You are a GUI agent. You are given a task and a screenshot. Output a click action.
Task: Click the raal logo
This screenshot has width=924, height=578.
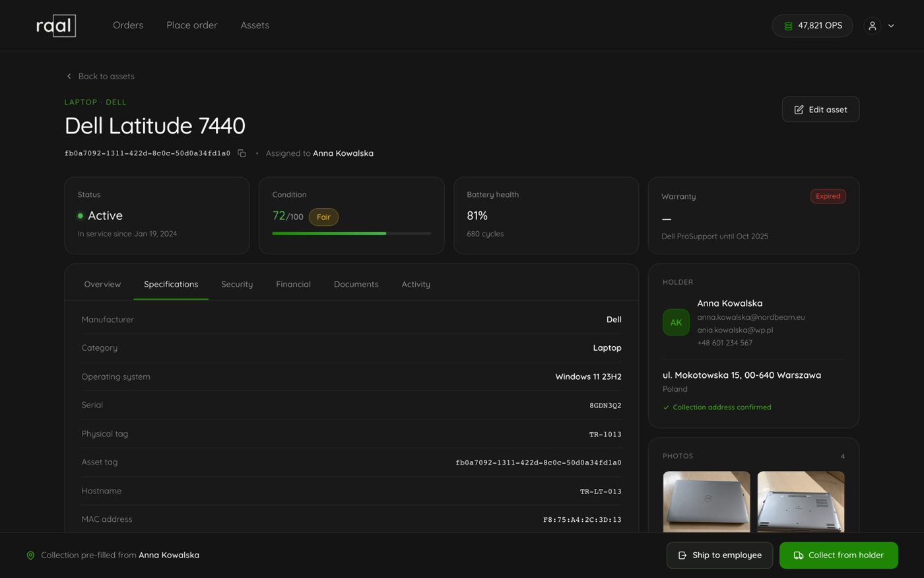coord(56,26)
